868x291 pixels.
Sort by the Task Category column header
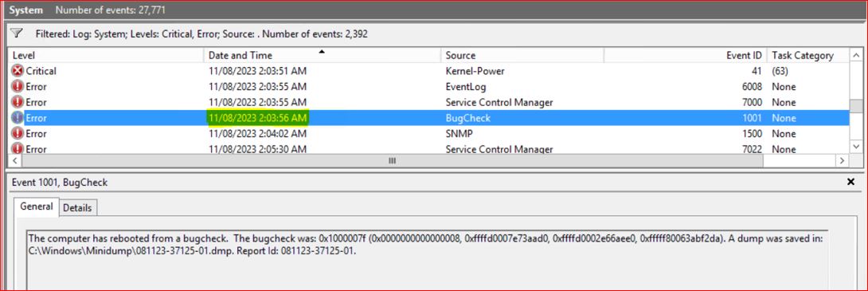(x=807, y=56)
